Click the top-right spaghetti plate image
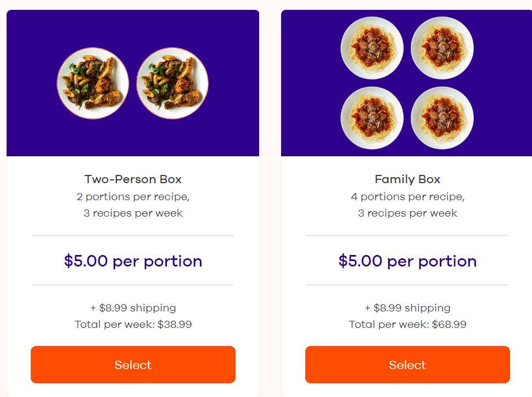 pyautogui.click(x=442, y=48)
